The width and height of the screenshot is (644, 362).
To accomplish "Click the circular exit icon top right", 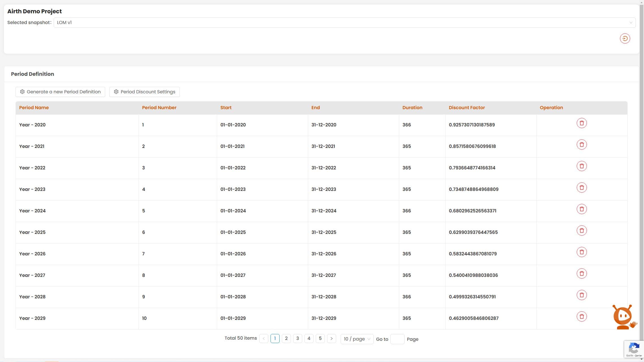I will click(625, 38).
